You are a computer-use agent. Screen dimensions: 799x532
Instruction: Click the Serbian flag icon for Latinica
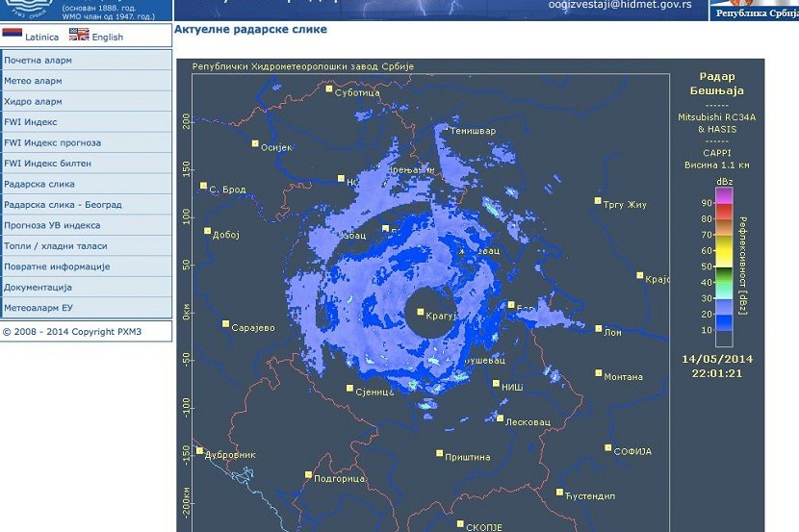[x=13, y=34]
